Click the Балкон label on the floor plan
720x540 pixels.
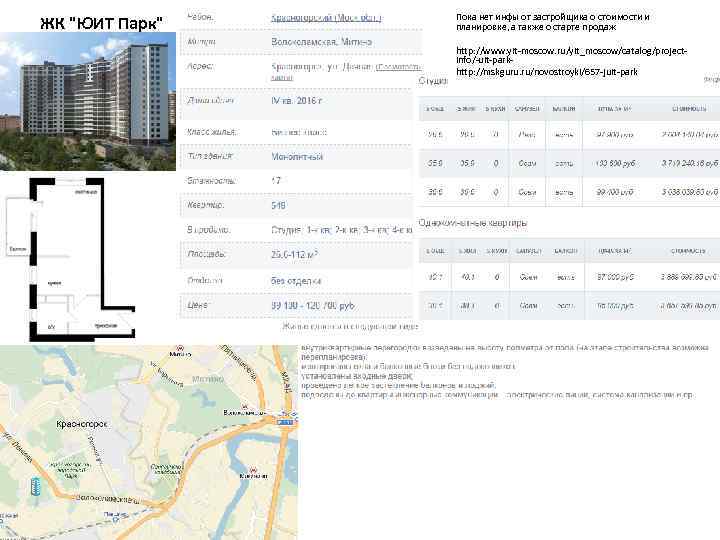[18, 248]
